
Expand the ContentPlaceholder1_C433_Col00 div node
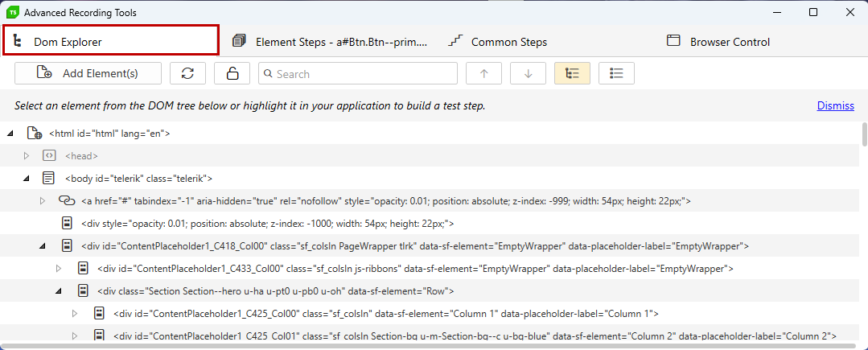click(x=59, y=269)
